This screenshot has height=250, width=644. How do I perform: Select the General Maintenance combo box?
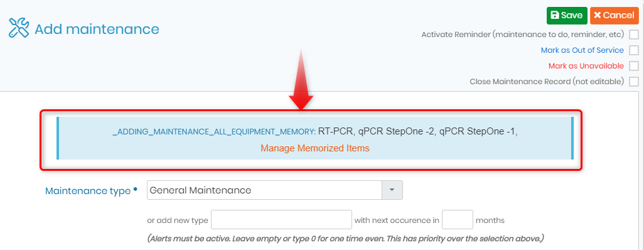[274, 190]
